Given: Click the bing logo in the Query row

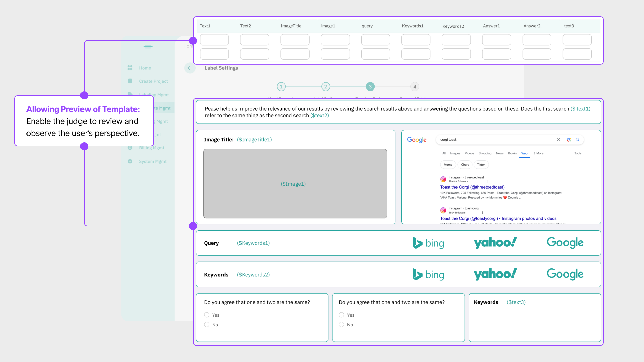Looking at the screenshot, I should pyautogui.click(x=428, y=243).
